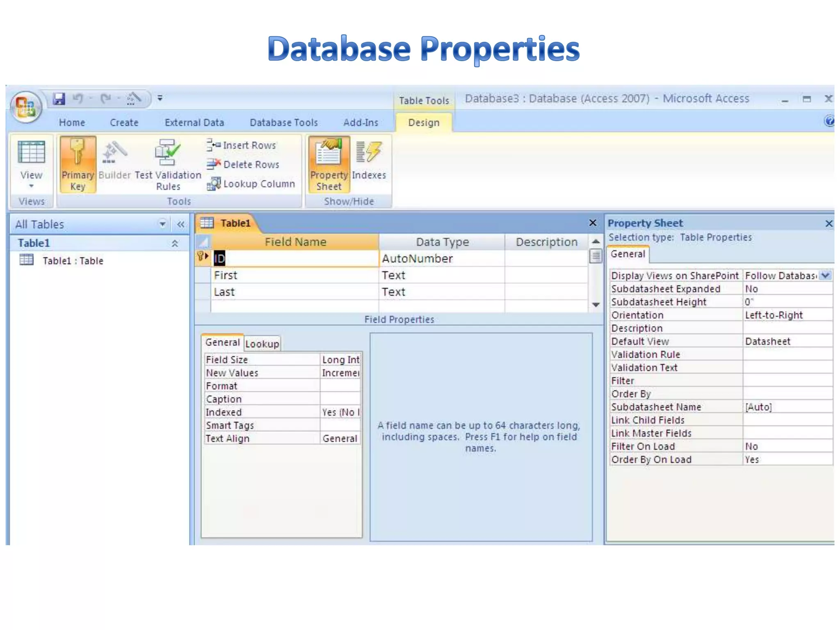Select the Design tab under Table Tools
The image size is (840, 630).
(x=424, y=123)
